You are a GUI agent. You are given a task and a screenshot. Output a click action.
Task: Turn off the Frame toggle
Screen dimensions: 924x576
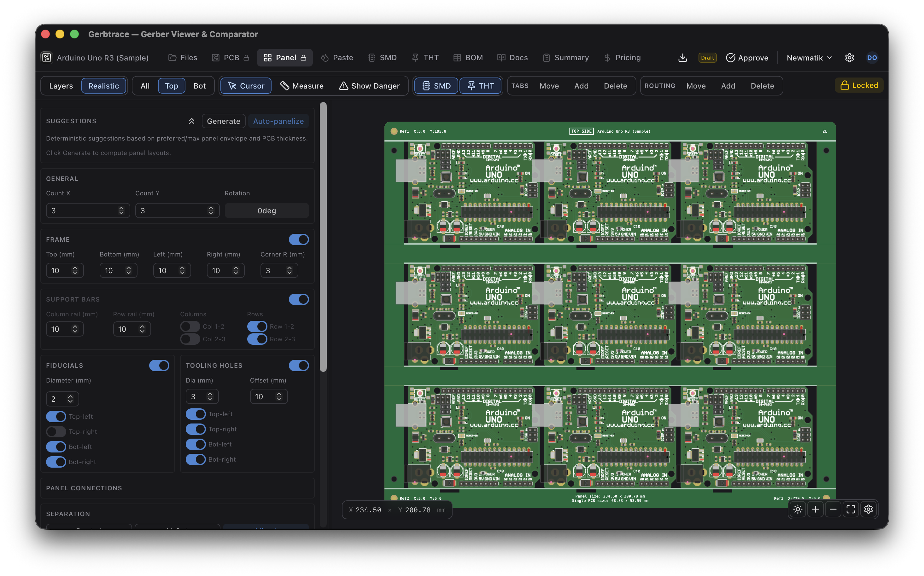pyautogui.click(x=299, y=239)
